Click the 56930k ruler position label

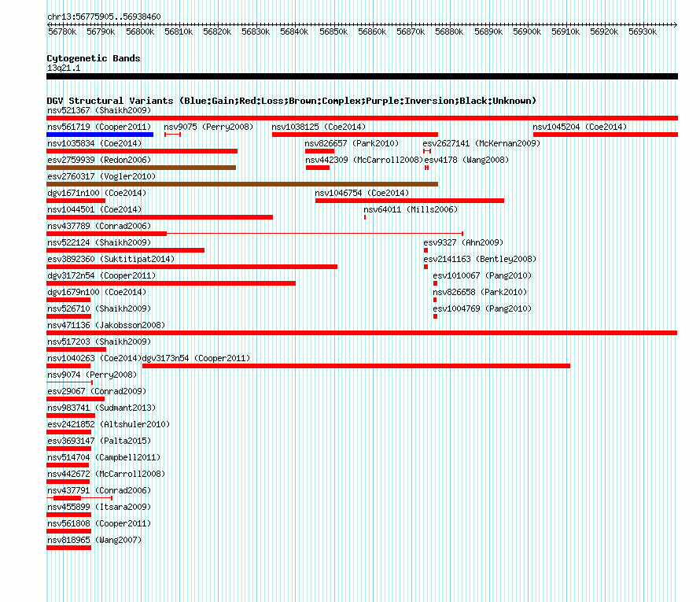click(643, 31)
